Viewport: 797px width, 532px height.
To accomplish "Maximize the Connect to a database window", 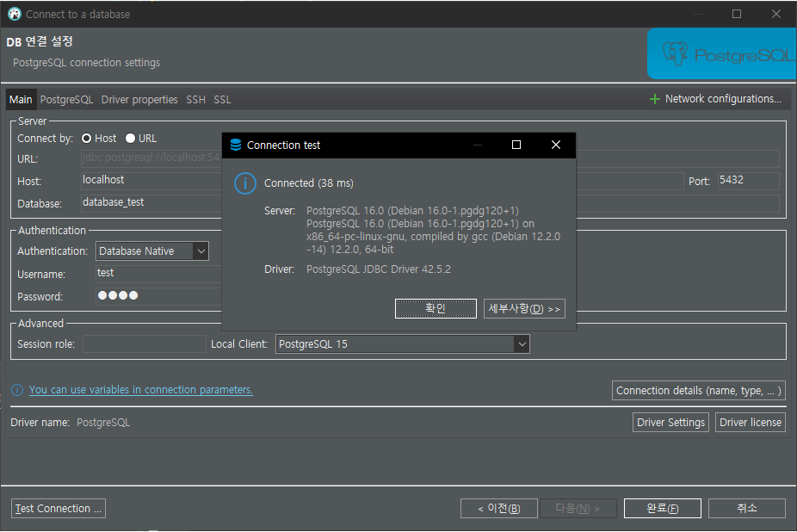I will (x=737, y=15).
